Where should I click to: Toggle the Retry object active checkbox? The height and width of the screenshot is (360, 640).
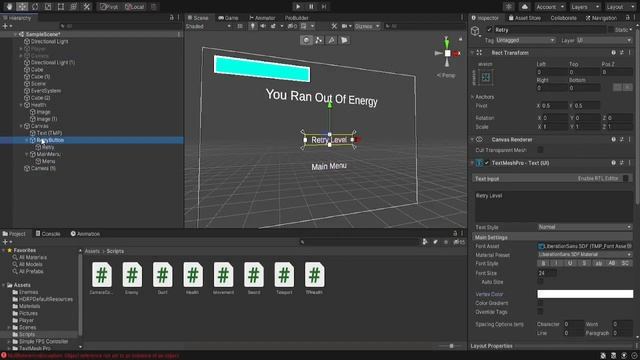[x=489, y=30]
